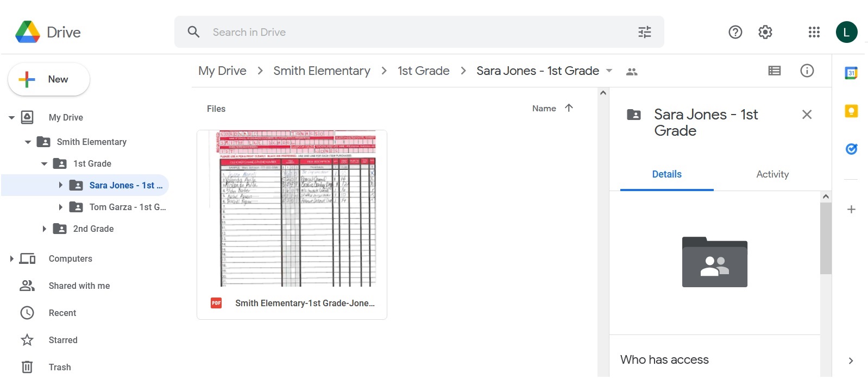The width and height of the screenshot is (868, 392).
Task: Expand 2nd Grade tree arrow
Action: click(x=44, y=229)
